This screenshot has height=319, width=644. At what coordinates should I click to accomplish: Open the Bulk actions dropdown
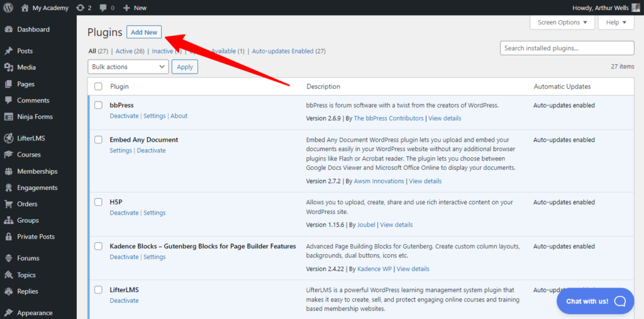click(x=128, y=67)
